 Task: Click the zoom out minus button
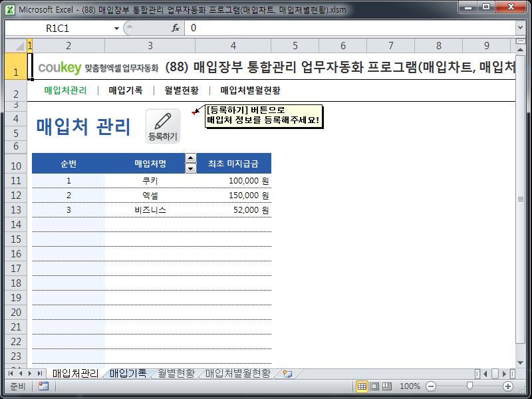tap(430, 386)
